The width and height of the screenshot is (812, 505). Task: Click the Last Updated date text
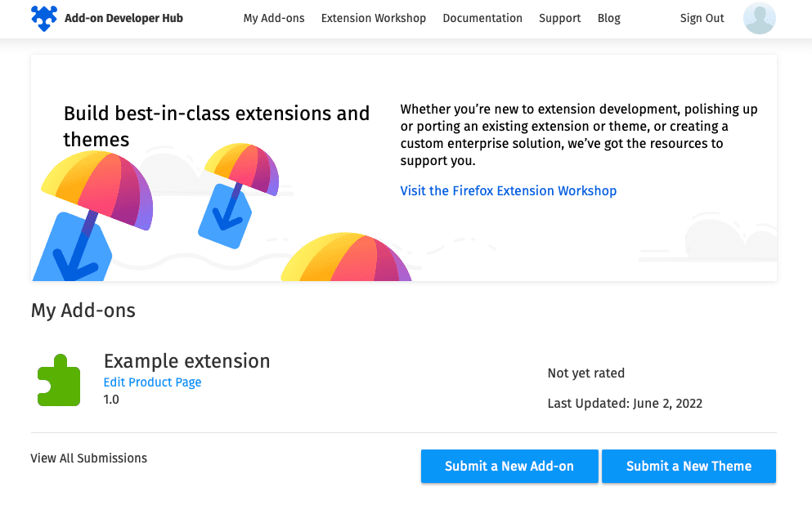pos(625,403)
